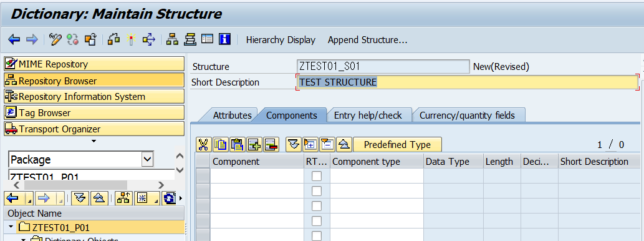
Task: Click the refresh icon in the object navigator
Action: [x=170, y=198]
